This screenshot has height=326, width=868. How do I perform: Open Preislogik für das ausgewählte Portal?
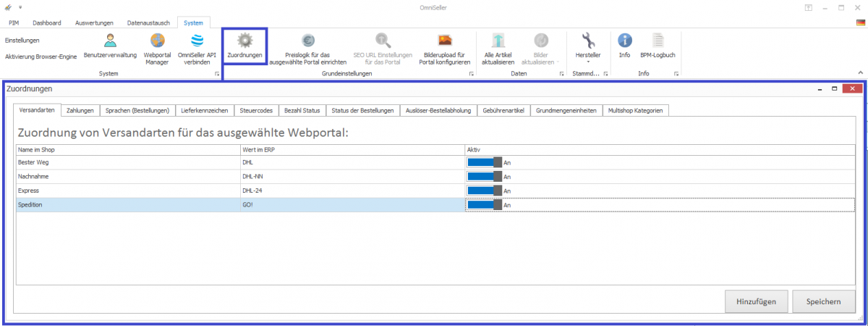[x=308, y=42]
